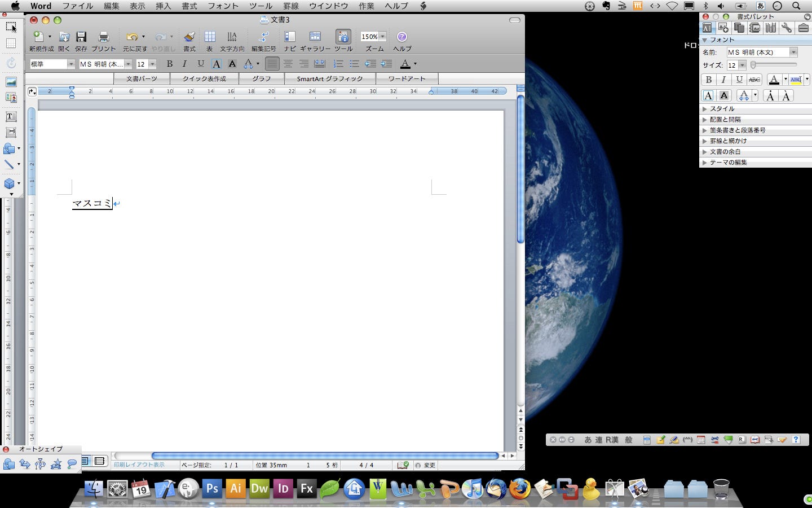Screen dimensions: 812x508
Task: Click the horizontal scrollbar in the Word window
Action: pyautogui.click(x=325, y=456)
